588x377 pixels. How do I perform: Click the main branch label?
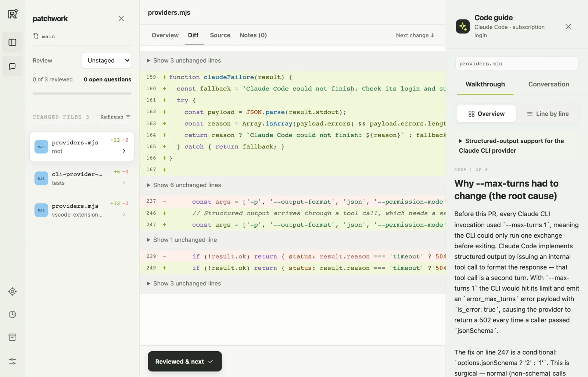pyautogui.click(x=48, y=36)
